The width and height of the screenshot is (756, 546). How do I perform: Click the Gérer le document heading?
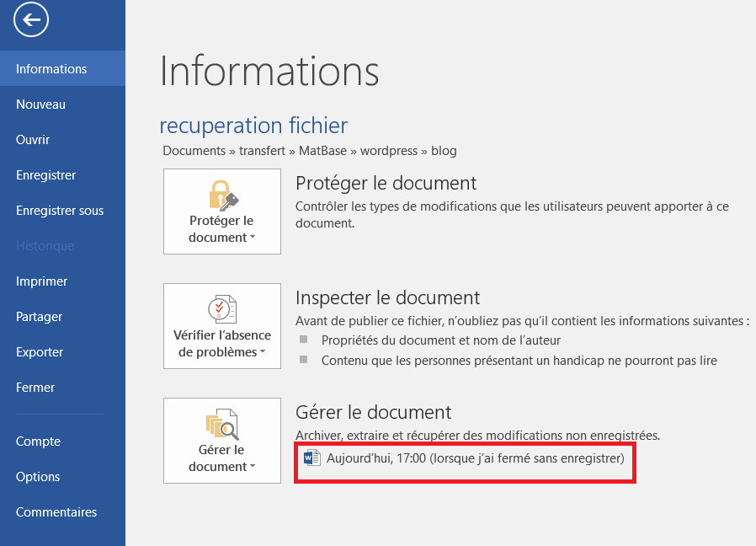pos(373,412)
